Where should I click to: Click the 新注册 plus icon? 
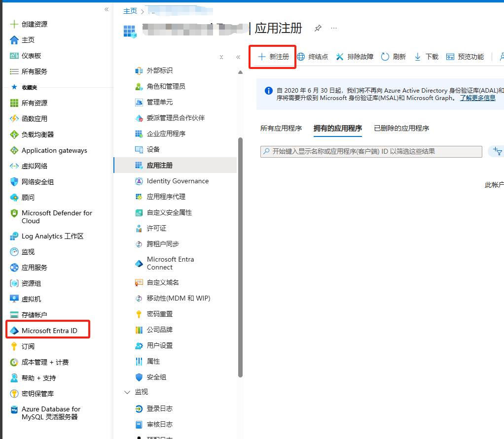tap(262, 57)
